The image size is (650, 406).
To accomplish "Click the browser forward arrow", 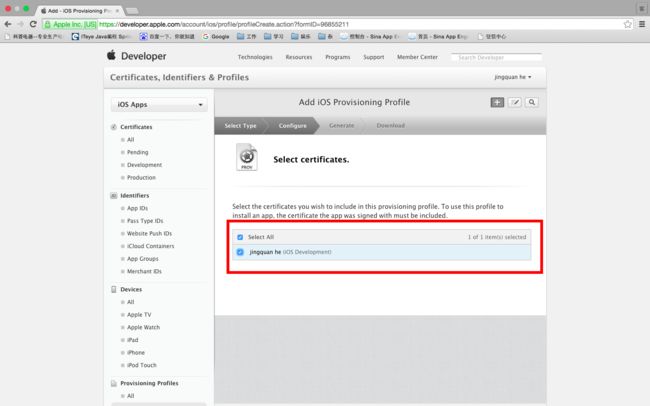I will [20, 24].
